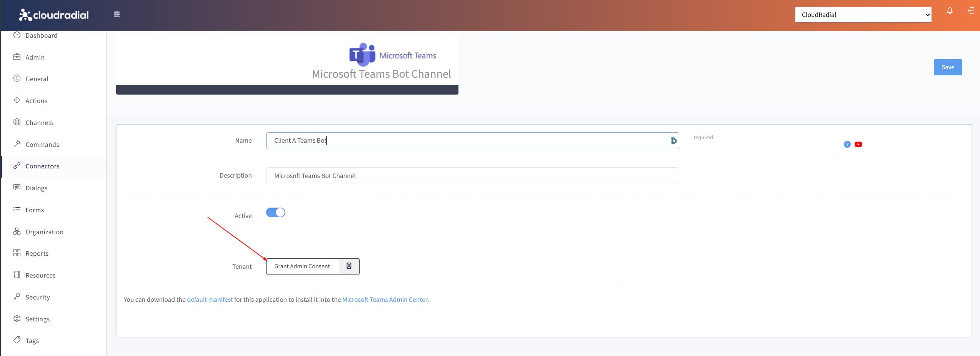980x356 pixels.
Task: Toggle the Active switch off
Action: pos(275,212)
